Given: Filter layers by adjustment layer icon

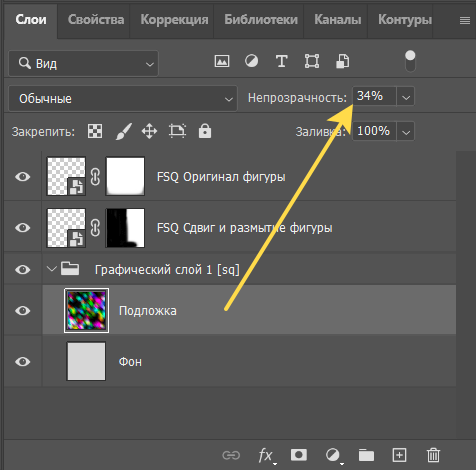Looking at the screenshot, I should point(251,61).
